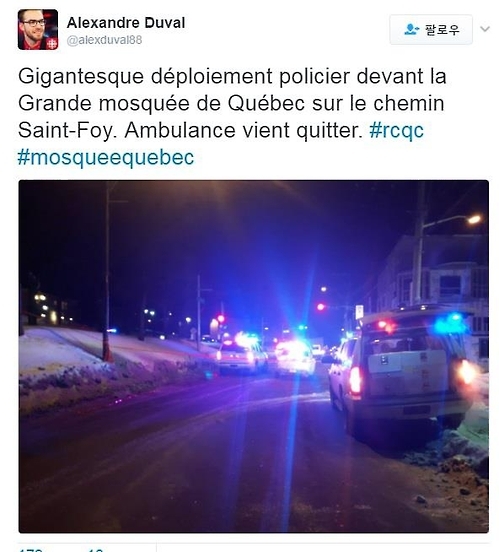Open the @alexduval88 handle

click(x=104, y=40)
